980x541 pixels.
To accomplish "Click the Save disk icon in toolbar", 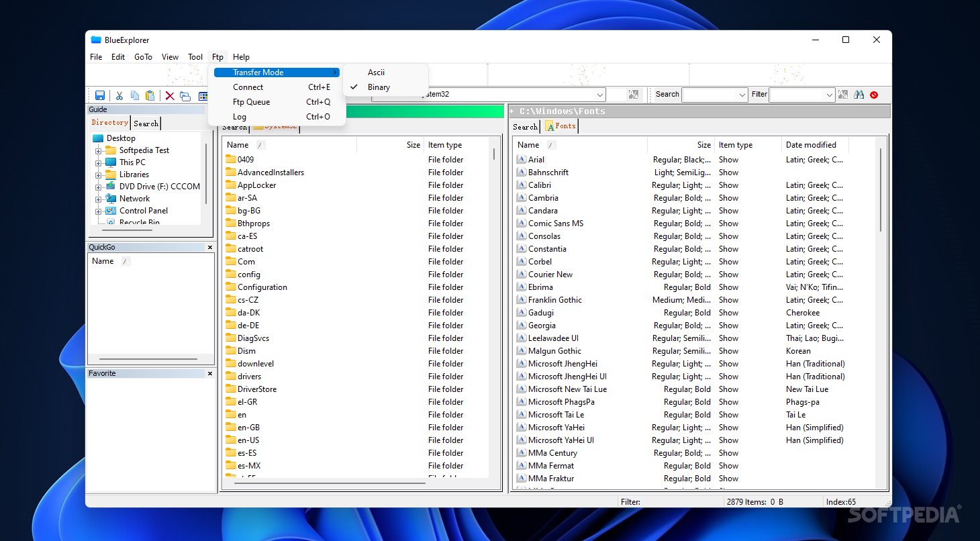I will (x=100, y=96).
